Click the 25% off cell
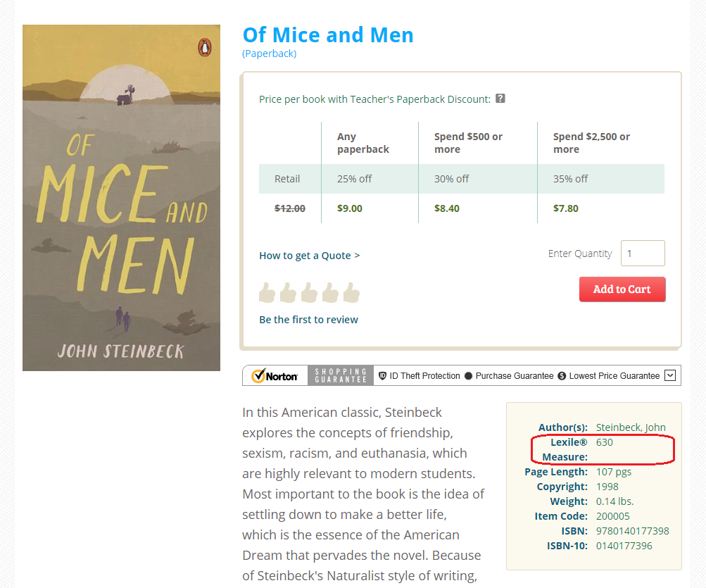Viewport: 706px width, 588px height. tap(354, 179)
